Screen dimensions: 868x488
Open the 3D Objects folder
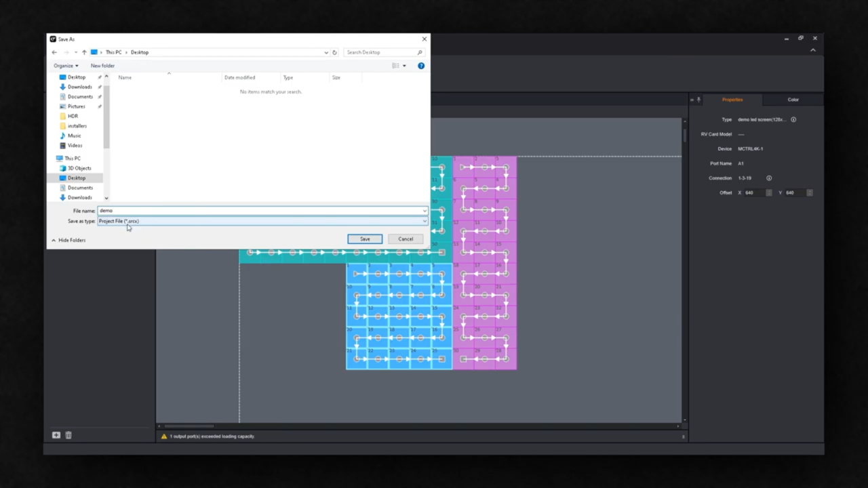[79, 167]
